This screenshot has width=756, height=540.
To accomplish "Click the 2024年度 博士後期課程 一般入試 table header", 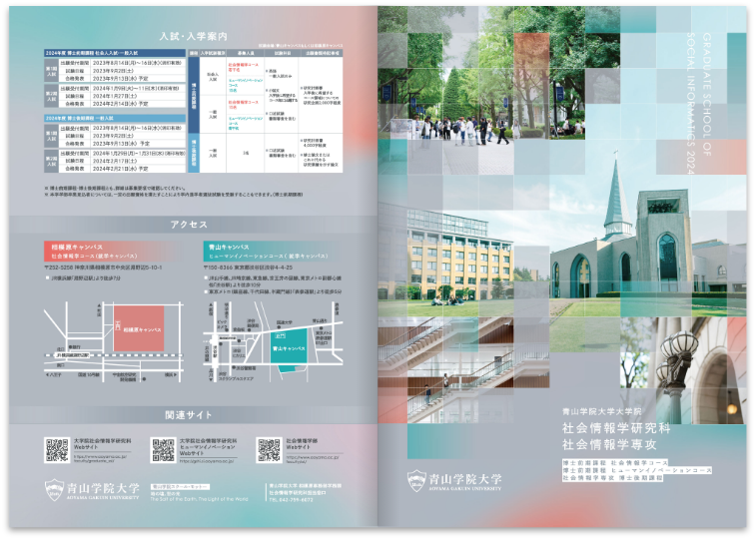I will [114, 118].
